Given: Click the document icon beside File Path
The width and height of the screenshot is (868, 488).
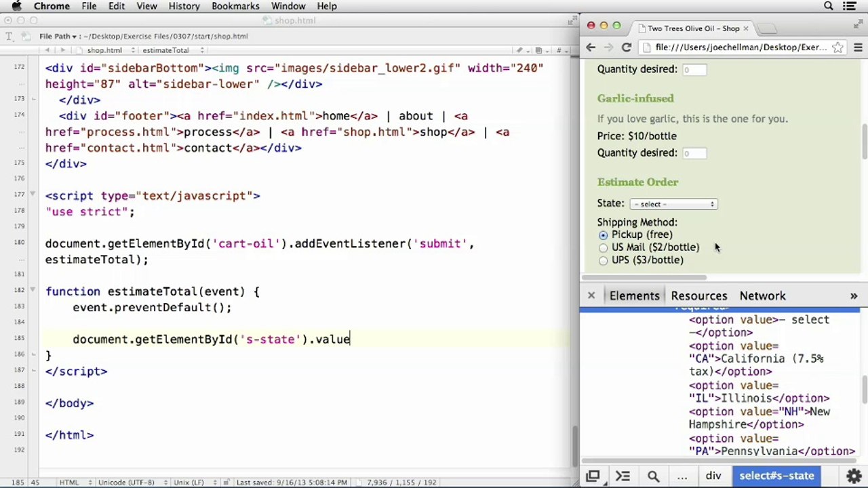Looking at the screenshot, I should (x=25, y=36).
